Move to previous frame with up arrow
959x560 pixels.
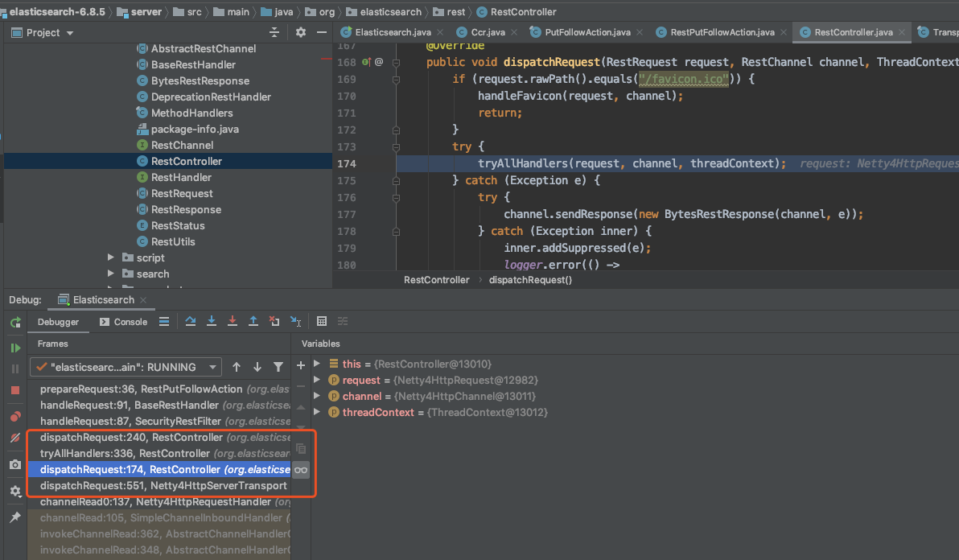[236, 367]
